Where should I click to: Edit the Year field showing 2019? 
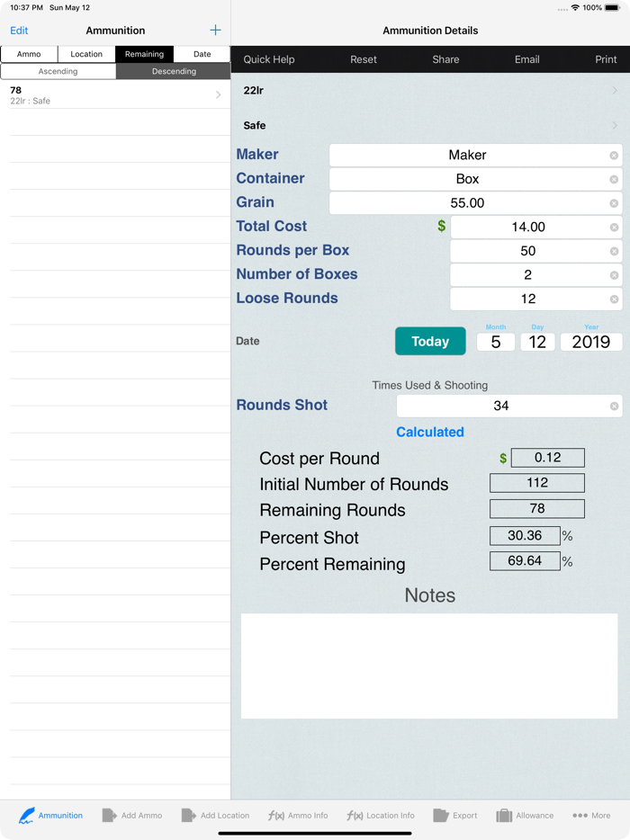[x=591, y=342]
